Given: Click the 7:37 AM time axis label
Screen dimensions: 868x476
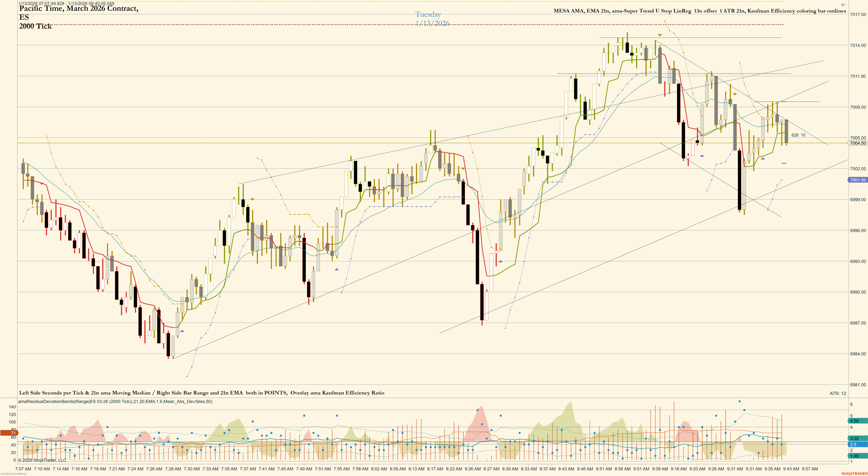Looking at the screenshot, I should pos(248,469).
